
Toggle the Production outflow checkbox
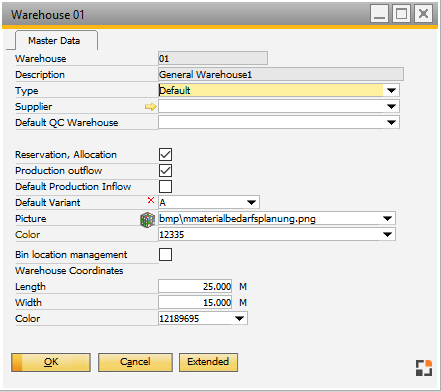pos(165,171)
